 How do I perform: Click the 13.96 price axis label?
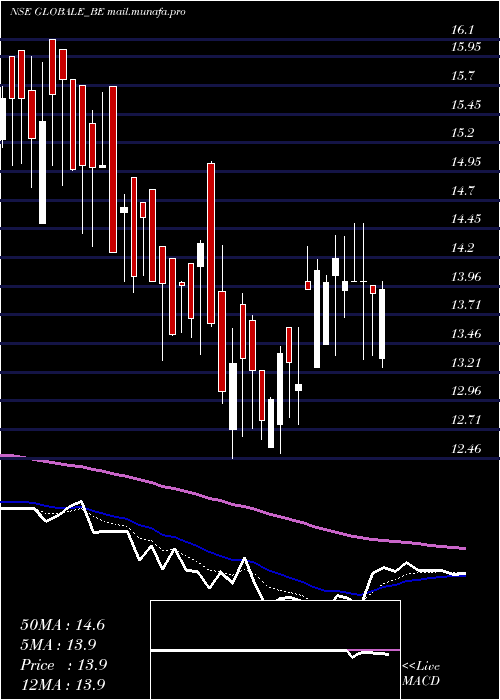[466, 277]
